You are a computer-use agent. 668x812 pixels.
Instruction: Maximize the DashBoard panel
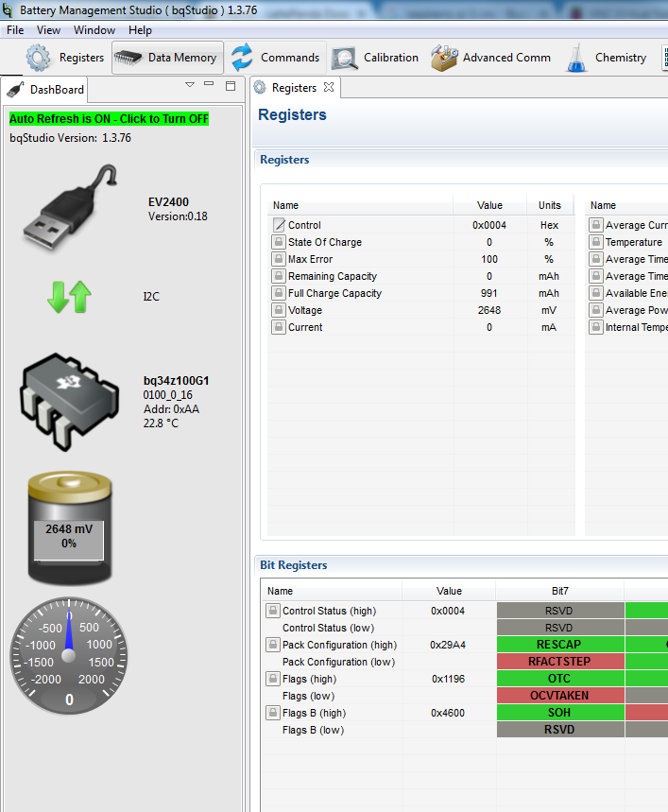pos(231,85)
